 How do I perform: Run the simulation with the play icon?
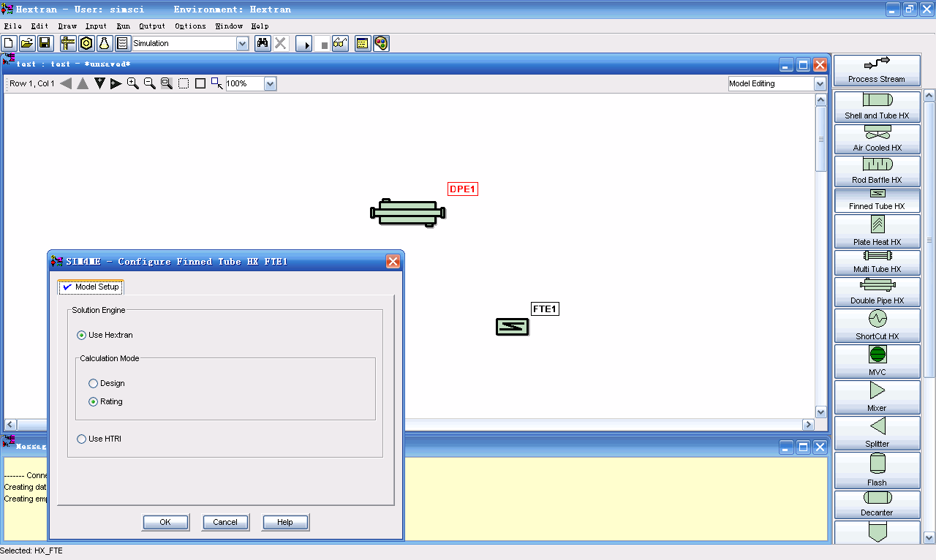coord(304,44)
